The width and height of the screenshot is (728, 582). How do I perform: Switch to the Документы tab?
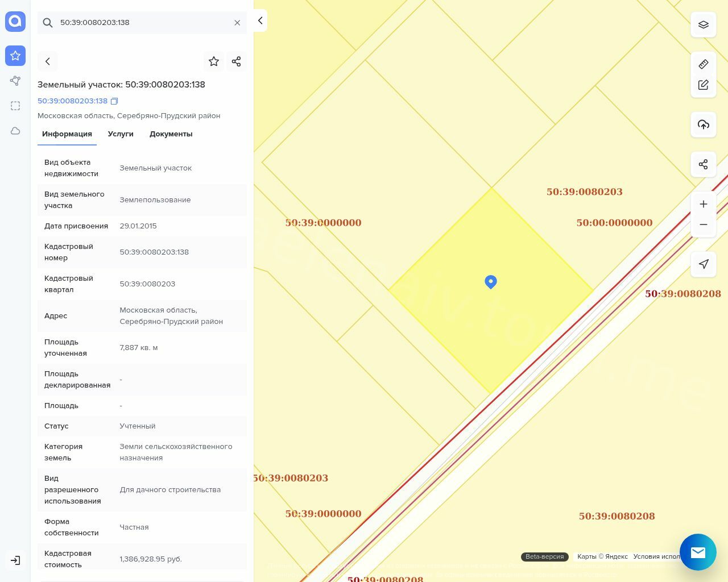171,134
